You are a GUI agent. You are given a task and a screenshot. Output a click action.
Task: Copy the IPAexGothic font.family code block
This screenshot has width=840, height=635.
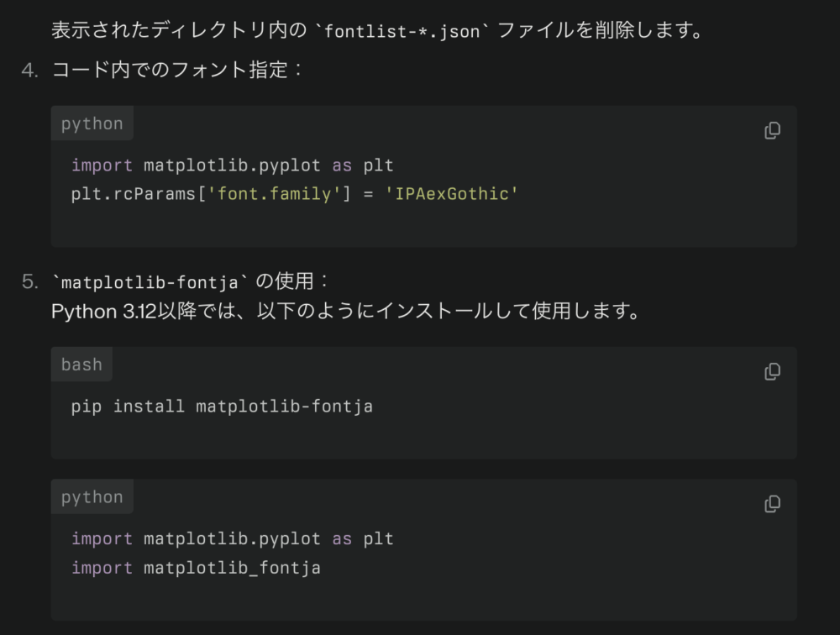pyautogui.click(x=772, y=130)
